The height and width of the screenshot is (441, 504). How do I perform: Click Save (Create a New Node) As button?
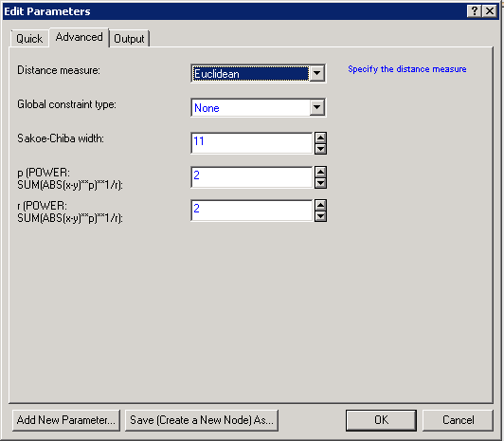click(x=202, y=420)
